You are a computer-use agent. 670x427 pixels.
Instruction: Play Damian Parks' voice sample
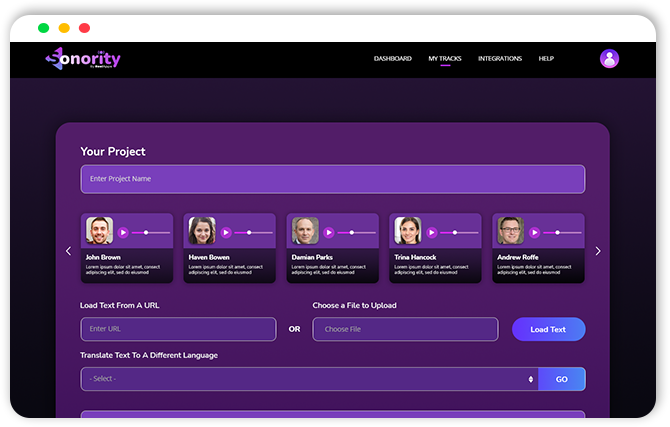click(329, 232)
